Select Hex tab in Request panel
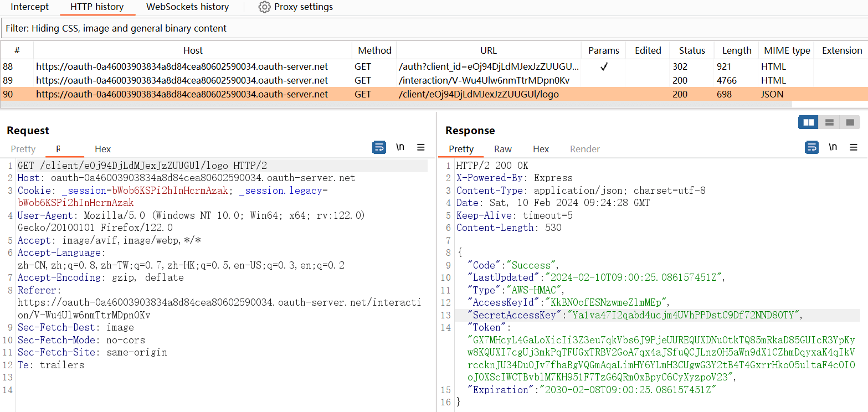The height and width of the screenshot is (412, 868). pyautogui.click(x=102, y=149)
